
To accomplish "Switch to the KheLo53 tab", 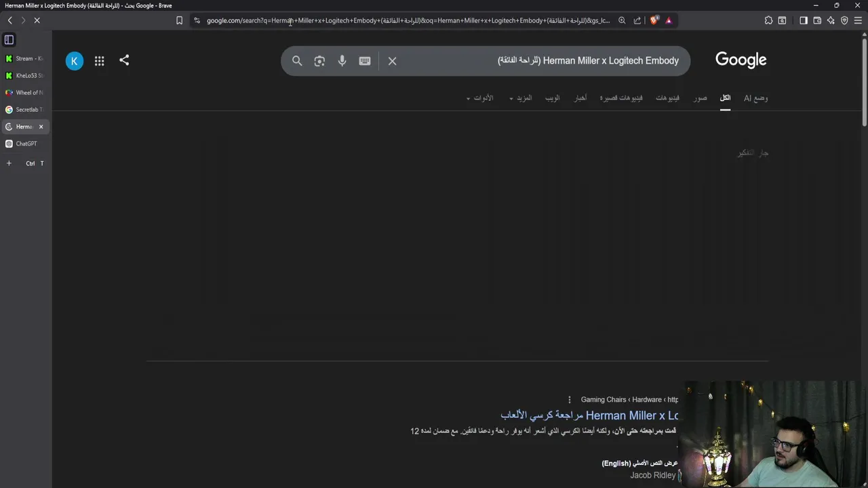I will (25, 75).
